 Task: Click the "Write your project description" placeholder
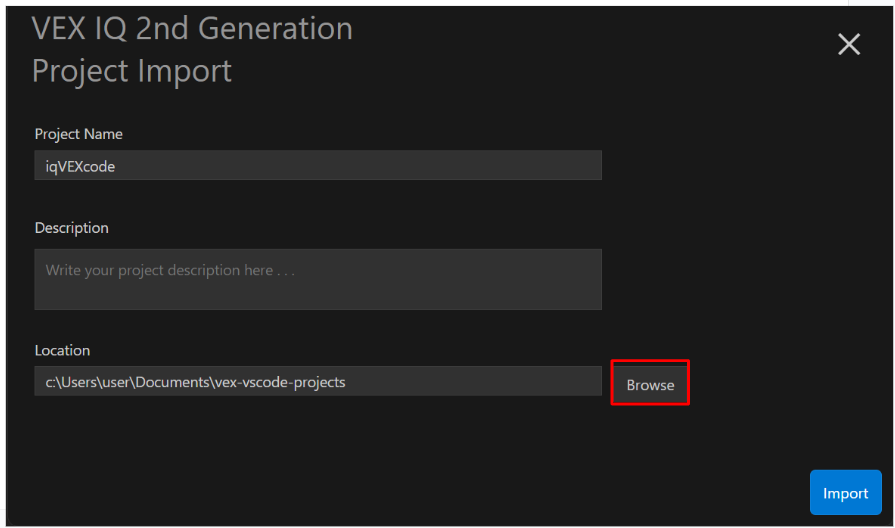[170, 270]
